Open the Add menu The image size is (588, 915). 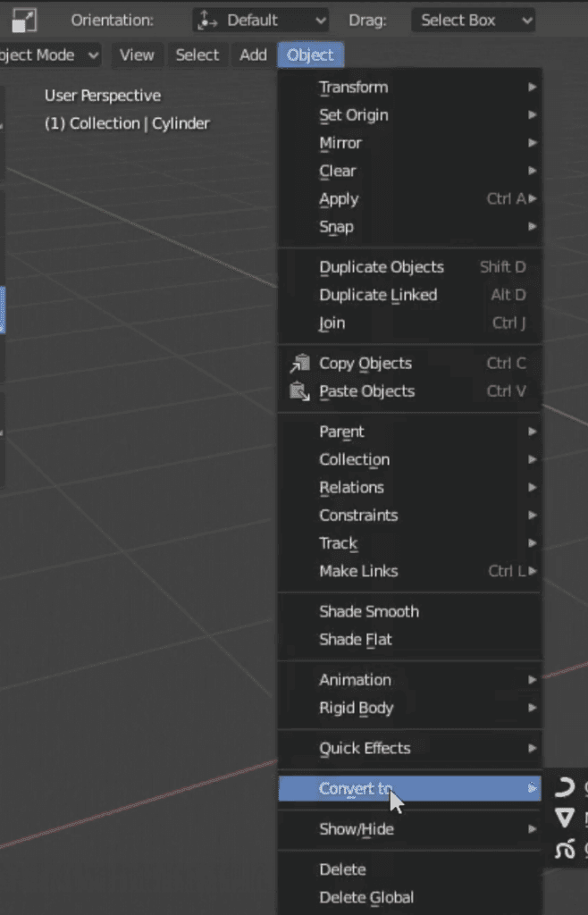(x=253, y=55)
